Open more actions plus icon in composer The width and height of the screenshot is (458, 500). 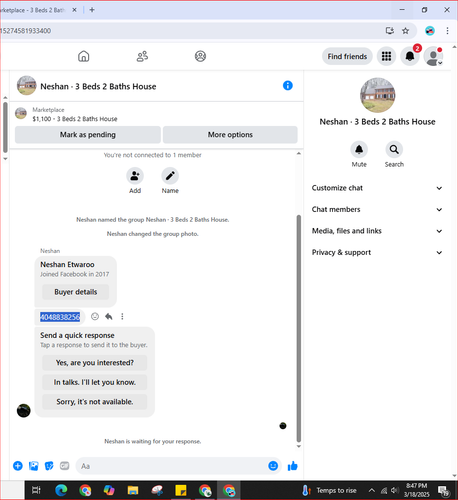pyautogui.click(x=18, y=466)
